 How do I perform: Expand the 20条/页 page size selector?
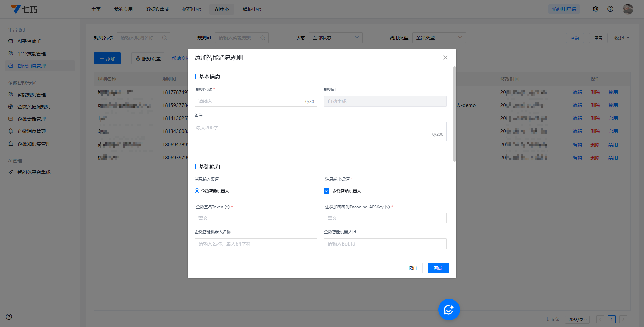(x=577, y=319)
